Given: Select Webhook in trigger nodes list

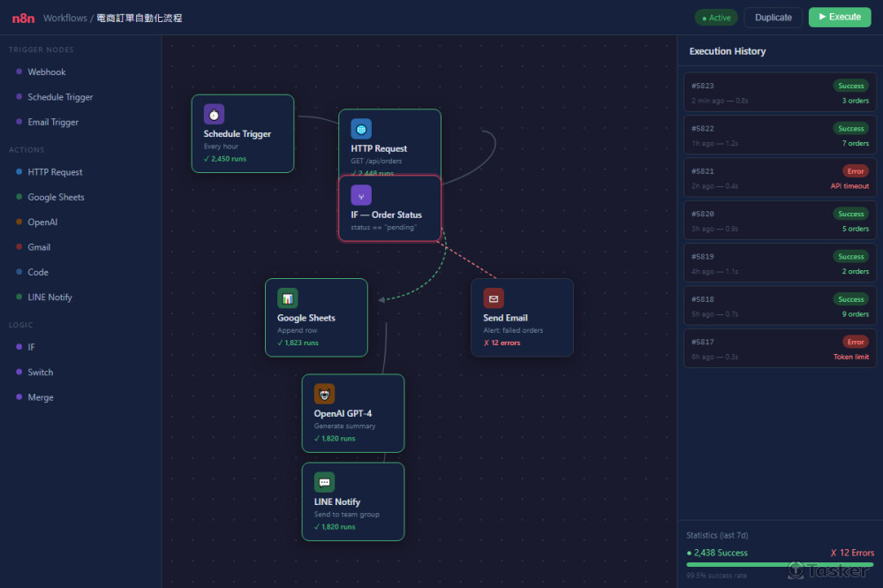Looking at the screenshot, I should 46,72.
